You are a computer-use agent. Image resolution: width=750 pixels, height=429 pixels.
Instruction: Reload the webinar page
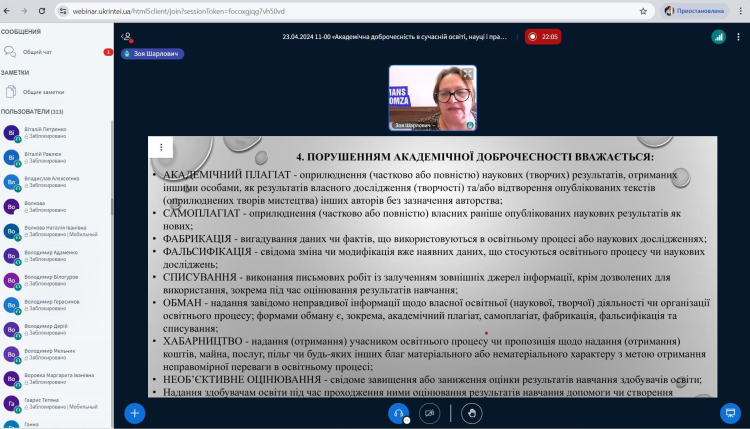click(x=46, y=11)
